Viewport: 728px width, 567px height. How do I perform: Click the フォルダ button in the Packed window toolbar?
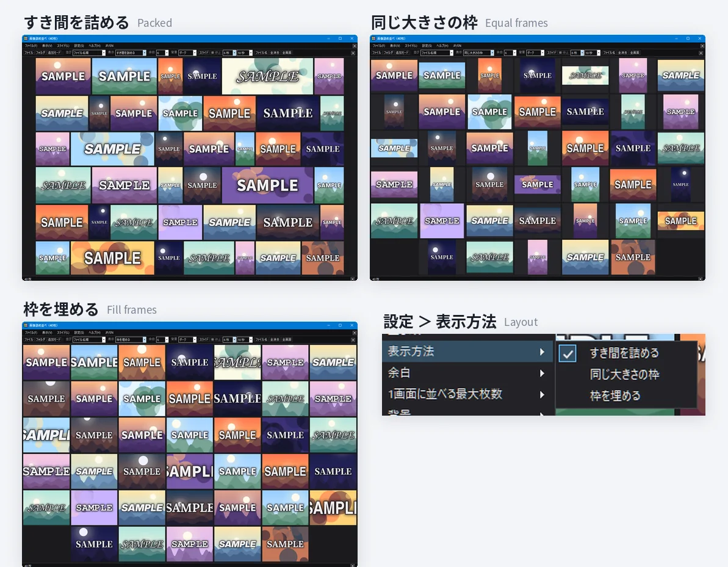coord(40,53)
